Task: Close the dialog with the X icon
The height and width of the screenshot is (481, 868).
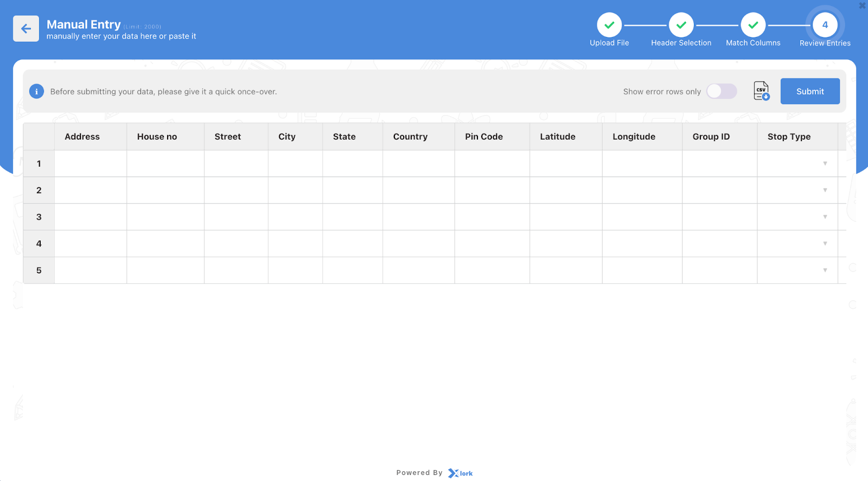Action: tap(862, 5)
